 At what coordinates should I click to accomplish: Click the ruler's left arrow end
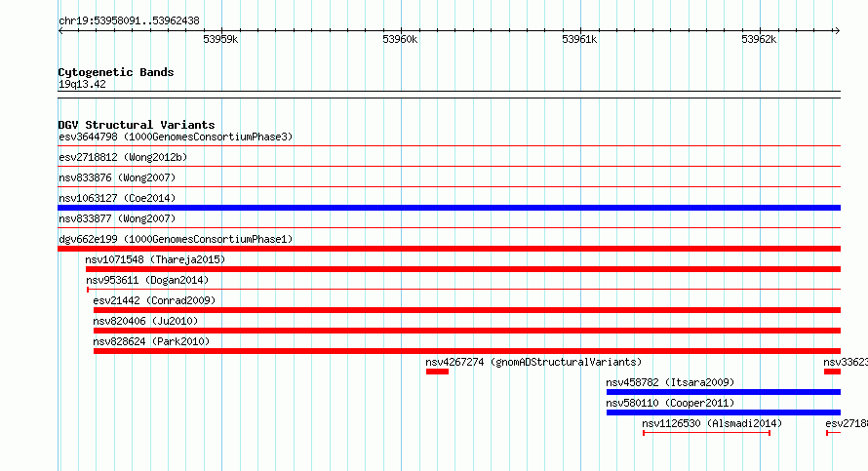coord(60,30)
